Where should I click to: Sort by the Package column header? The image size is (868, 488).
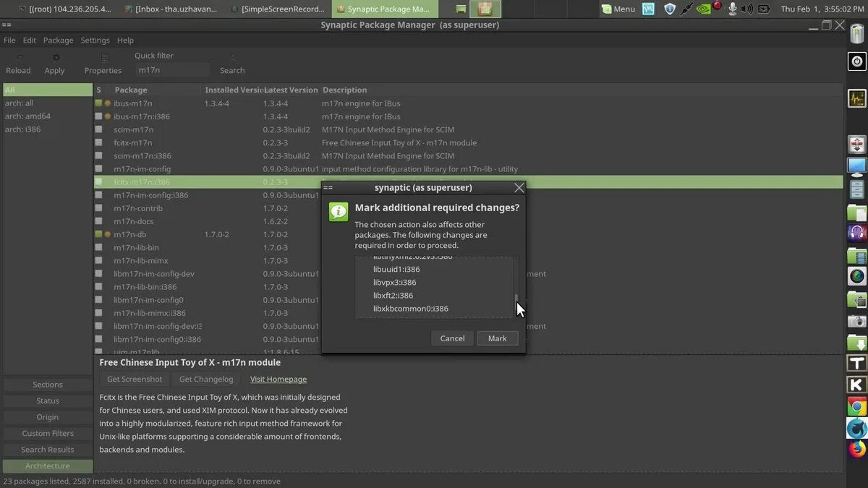point(157,90)
